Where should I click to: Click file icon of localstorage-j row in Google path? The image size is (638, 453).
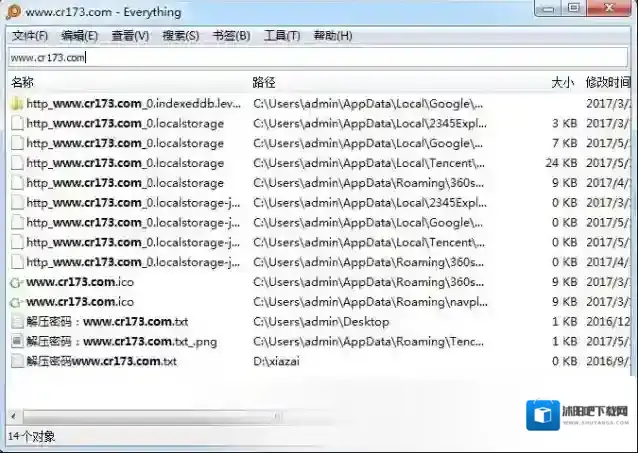point(17,222)
